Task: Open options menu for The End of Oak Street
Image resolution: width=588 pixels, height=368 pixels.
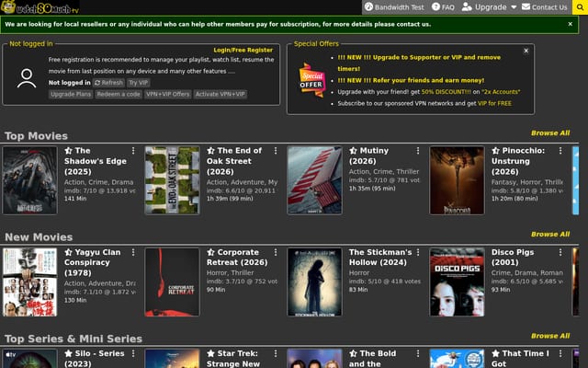Action: tap(276, 151)
